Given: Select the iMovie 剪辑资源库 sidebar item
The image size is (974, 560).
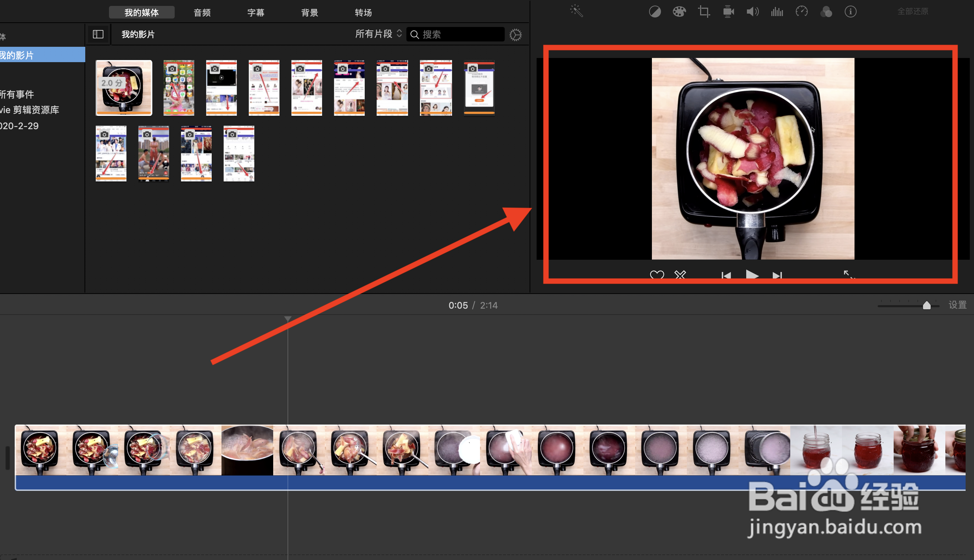Looking at the screenshot, I should 30,110.
